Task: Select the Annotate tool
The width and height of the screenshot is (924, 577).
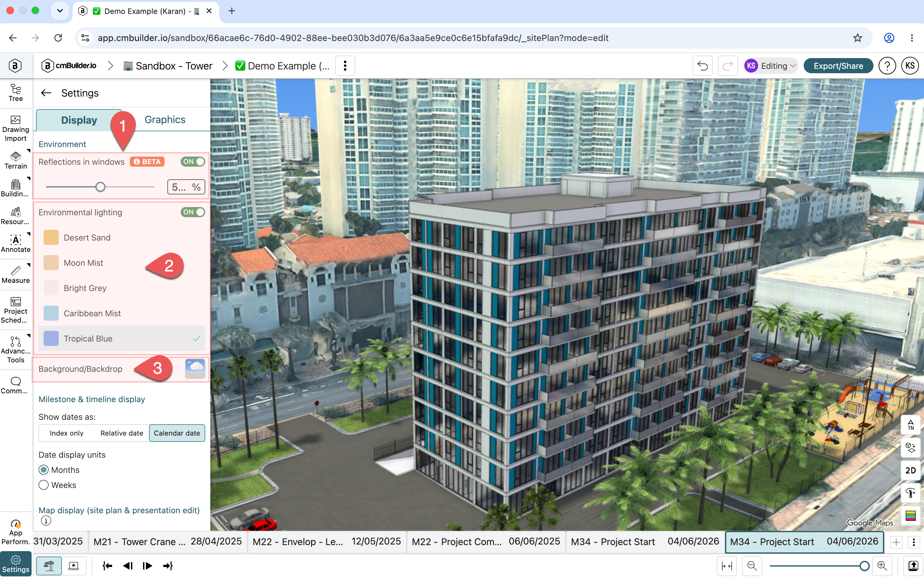Action: pyautogui.click(x=16, y=244)
